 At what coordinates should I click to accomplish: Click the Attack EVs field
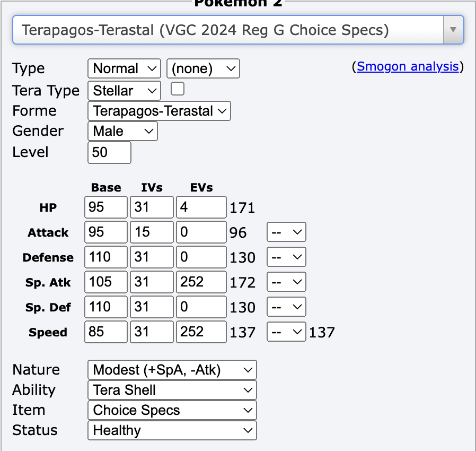(201, 232)
